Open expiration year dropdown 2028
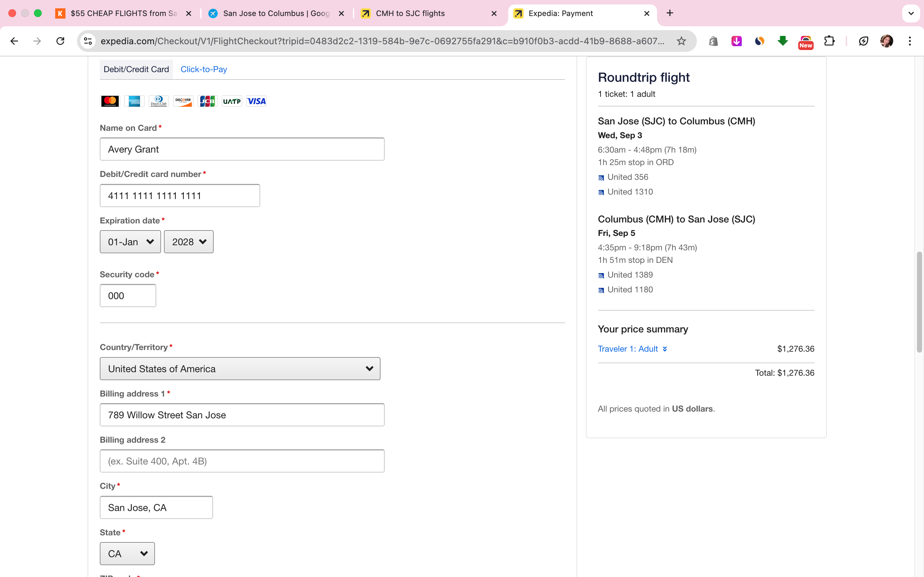This screenshot has height=577, width=924. 189,242
